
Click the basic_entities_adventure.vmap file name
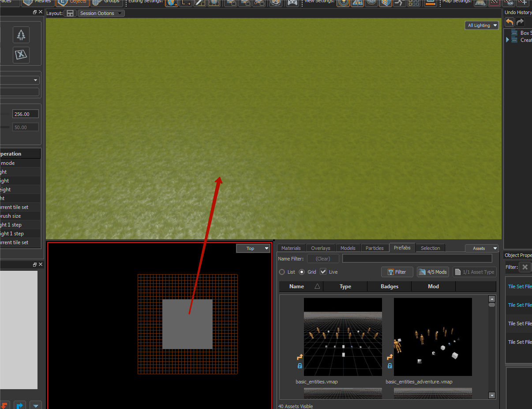419,382
